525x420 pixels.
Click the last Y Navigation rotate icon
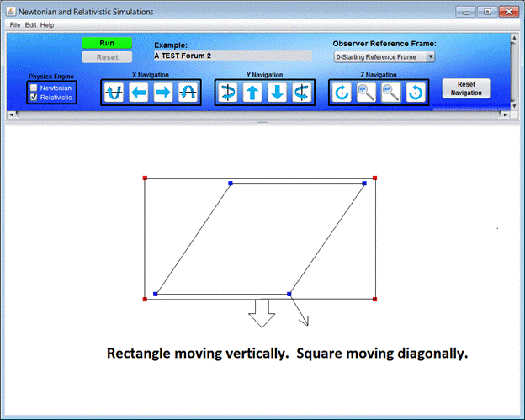[x=301, y=93]
